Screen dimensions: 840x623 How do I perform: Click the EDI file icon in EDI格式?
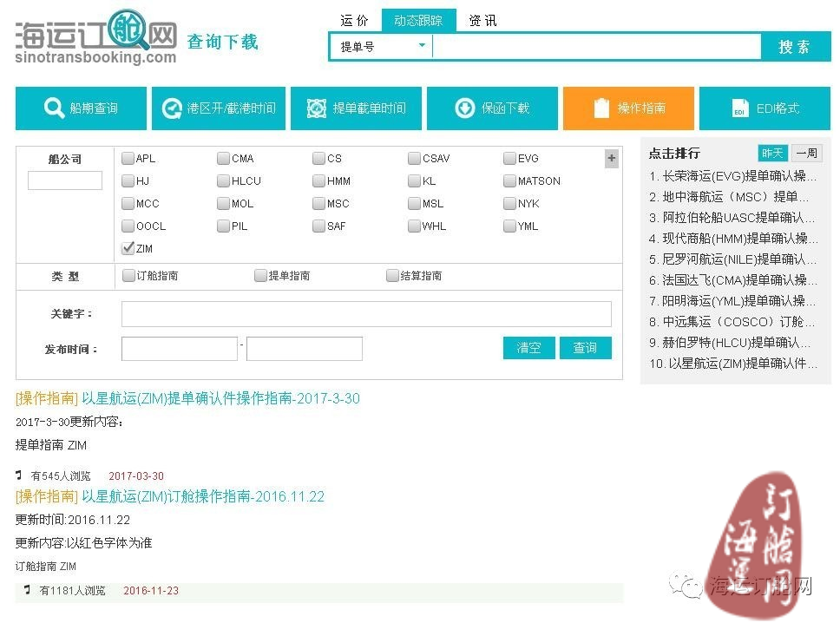click(740, 108)
